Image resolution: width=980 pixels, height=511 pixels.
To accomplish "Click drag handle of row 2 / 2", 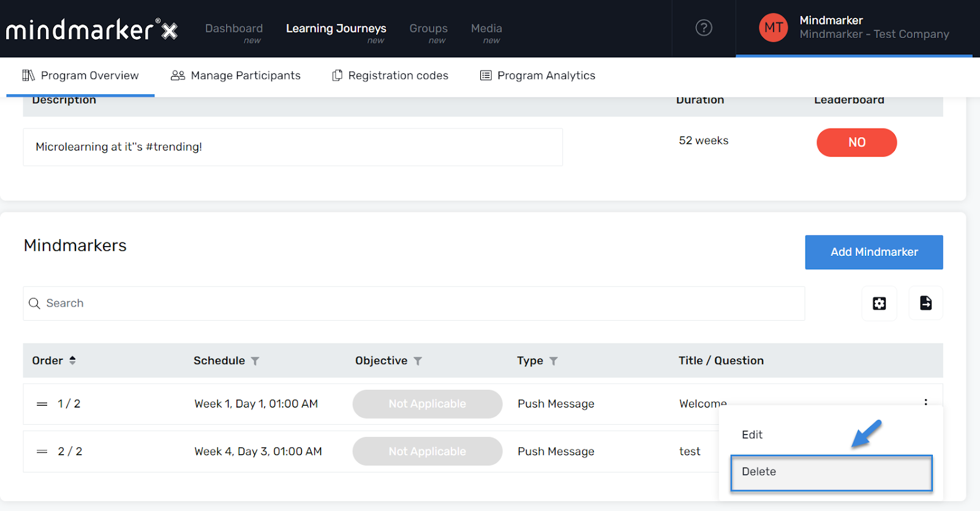I will (x=42, y=452).
